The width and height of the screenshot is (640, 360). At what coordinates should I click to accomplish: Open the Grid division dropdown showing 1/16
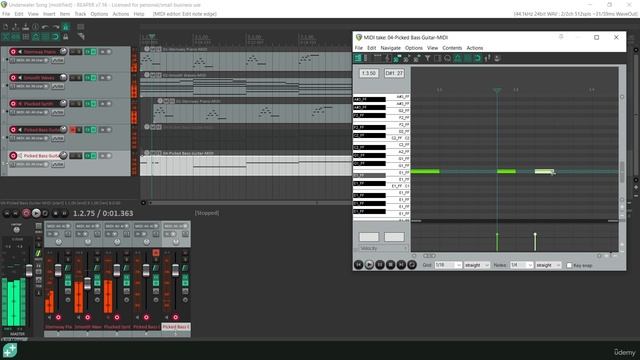click(448, 265)
